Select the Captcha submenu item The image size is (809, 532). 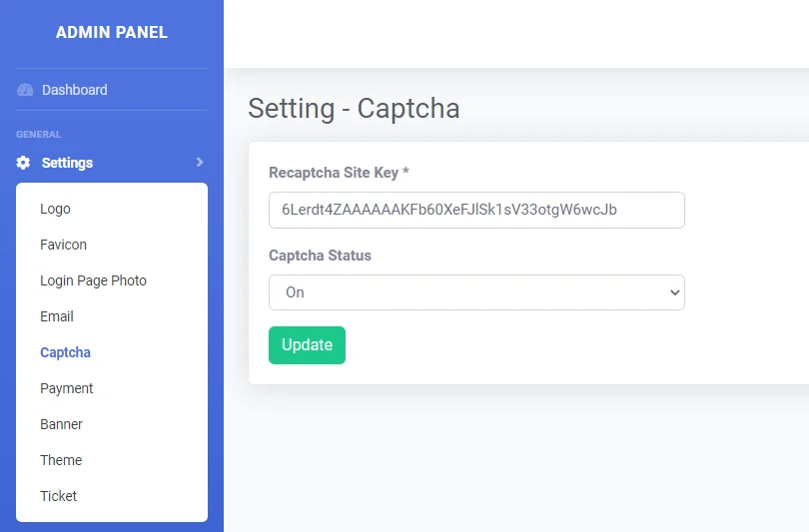[66, 352]
